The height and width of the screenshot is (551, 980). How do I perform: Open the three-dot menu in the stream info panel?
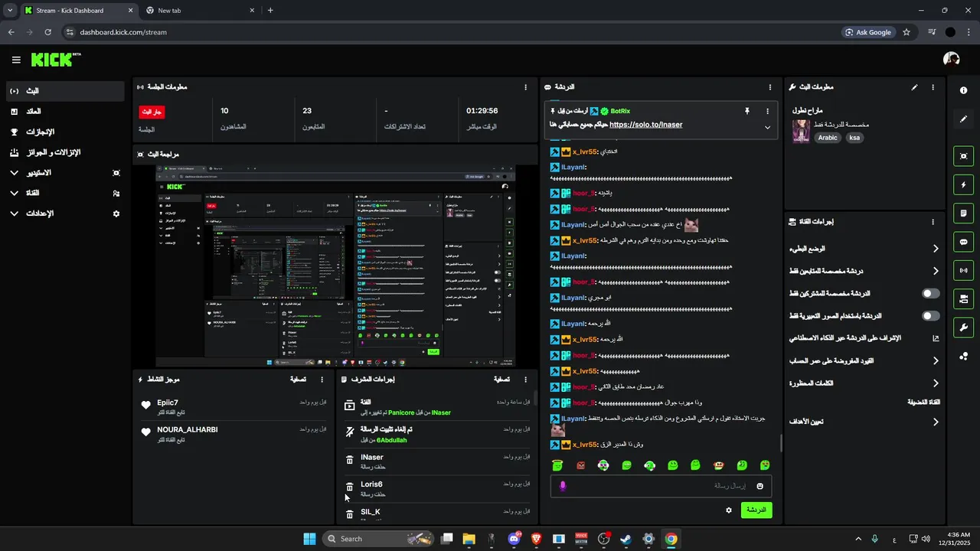(x=933, y=87)
